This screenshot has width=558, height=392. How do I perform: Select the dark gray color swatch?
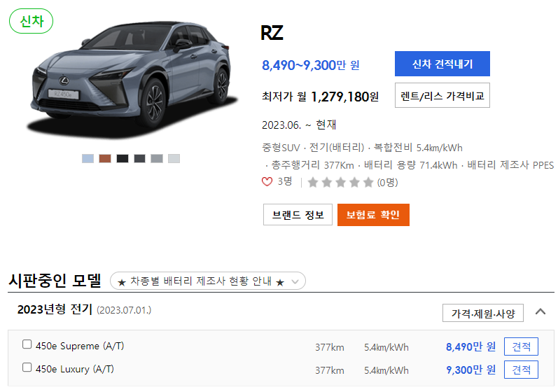click(x=139, y=158)
